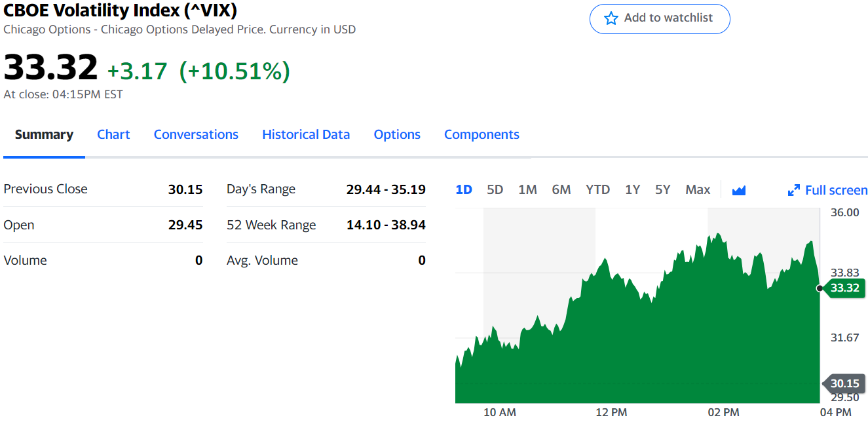Open the chart in Full screen
This screenshot has height=424, width=868.
(x=827, y=190)
